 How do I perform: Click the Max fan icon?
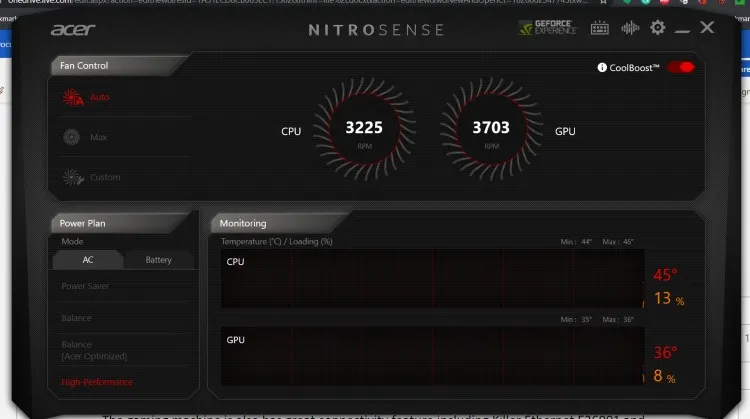click(72, 137)
